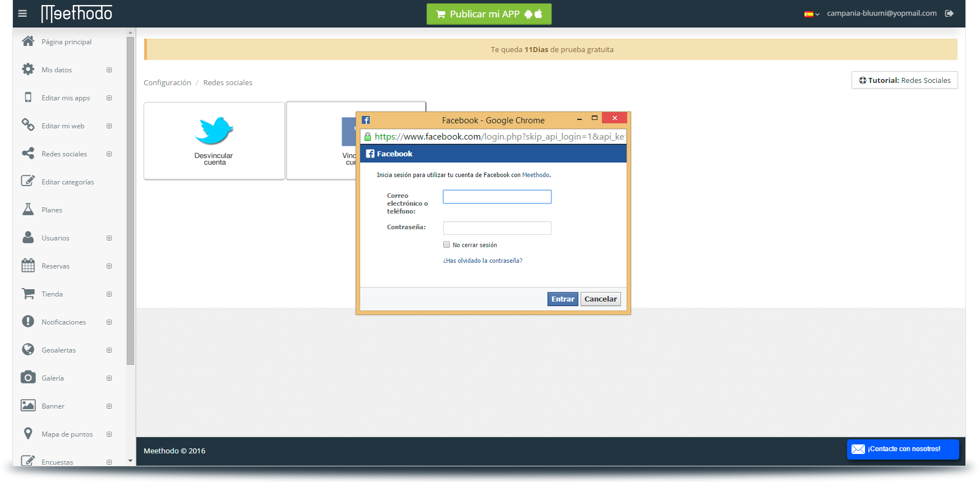This screenshot has height=482, width=980.
Task: Expand the Tienda submenu
Action: 109,294
